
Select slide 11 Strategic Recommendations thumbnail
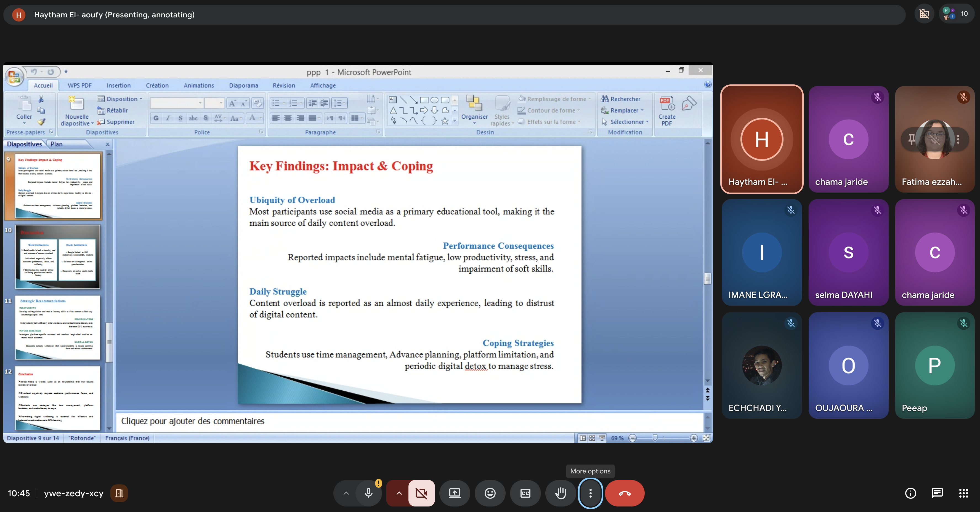pos(57,327)
